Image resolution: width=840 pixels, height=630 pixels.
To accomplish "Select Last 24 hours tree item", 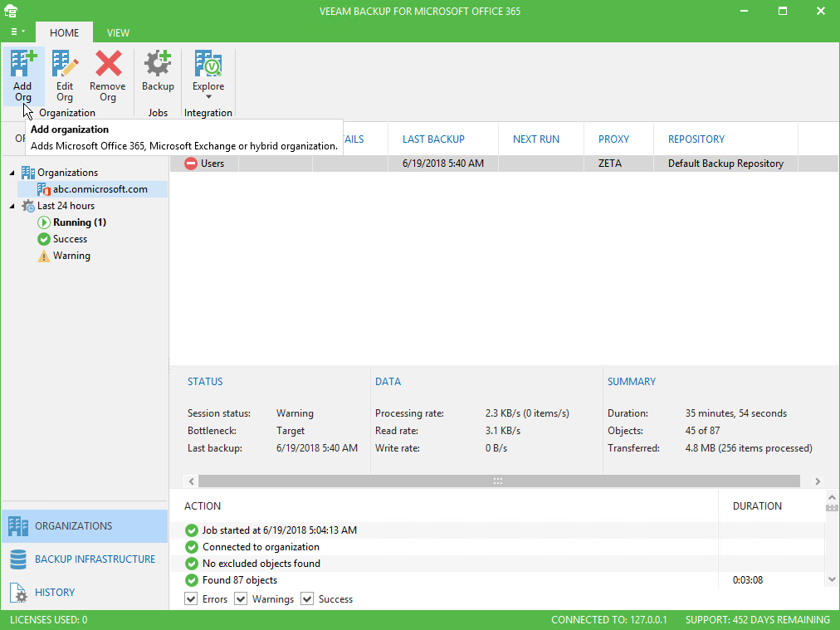I will click(x=66, y=206).
